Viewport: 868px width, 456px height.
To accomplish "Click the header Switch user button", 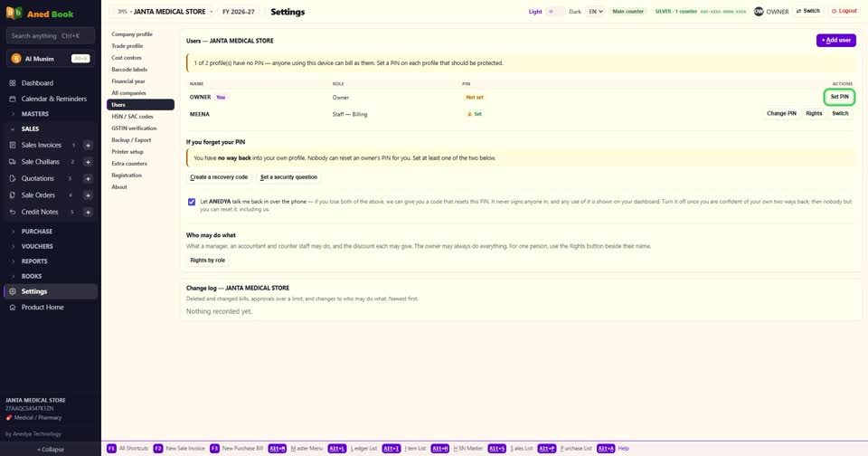I will point(808,11).
